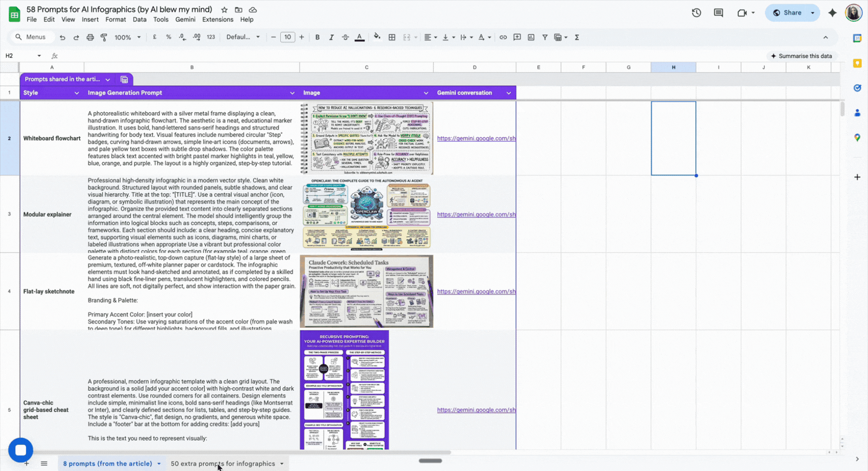Toggle bold formatting
The height and width of the screenshot is (471, 868).
(x=317, y=37)
